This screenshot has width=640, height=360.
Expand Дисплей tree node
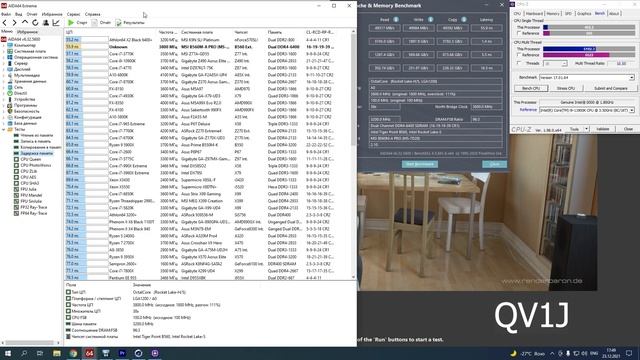point(4,69)
